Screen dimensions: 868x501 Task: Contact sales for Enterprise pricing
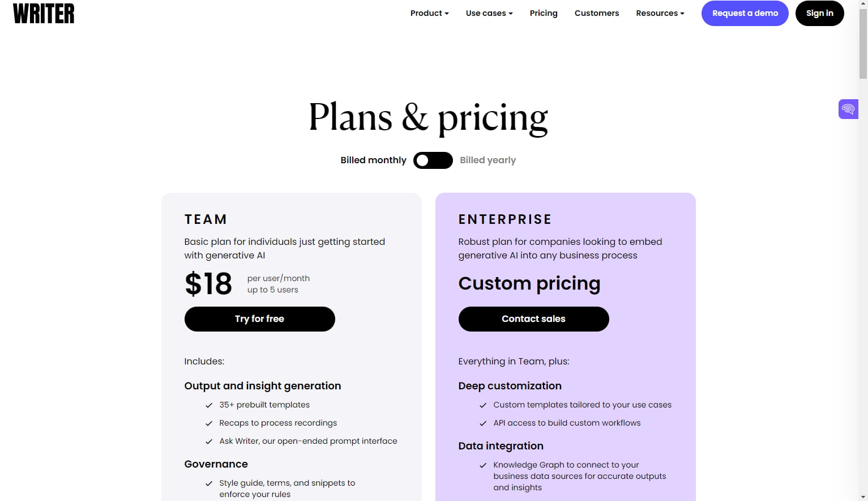pos(533,319)
